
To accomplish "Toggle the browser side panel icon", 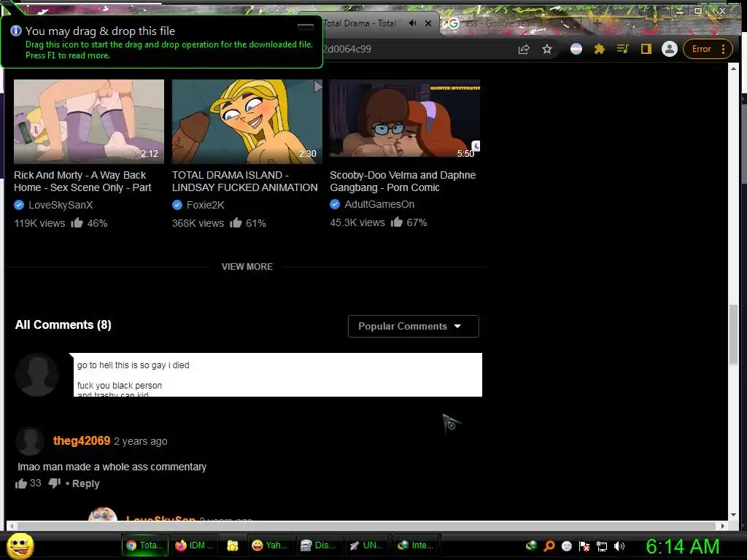I will tap(646, 49).
